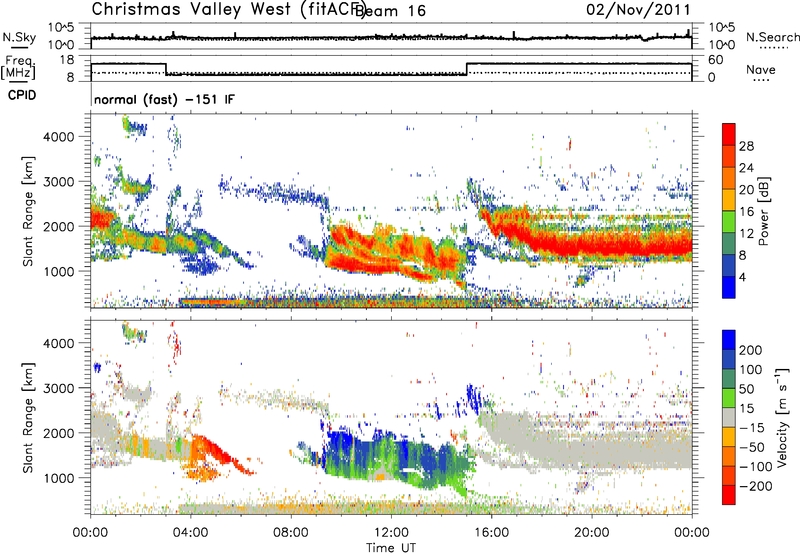
Task: Select the "-50" velocity colorbar value
Action: [752, 447]
